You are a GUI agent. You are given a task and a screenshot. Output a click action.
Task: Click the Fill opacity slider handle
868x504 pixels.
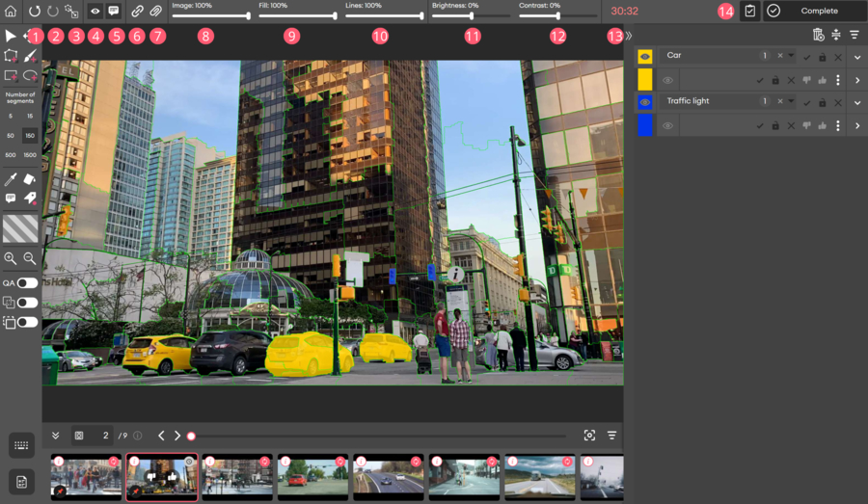[335, 16]
